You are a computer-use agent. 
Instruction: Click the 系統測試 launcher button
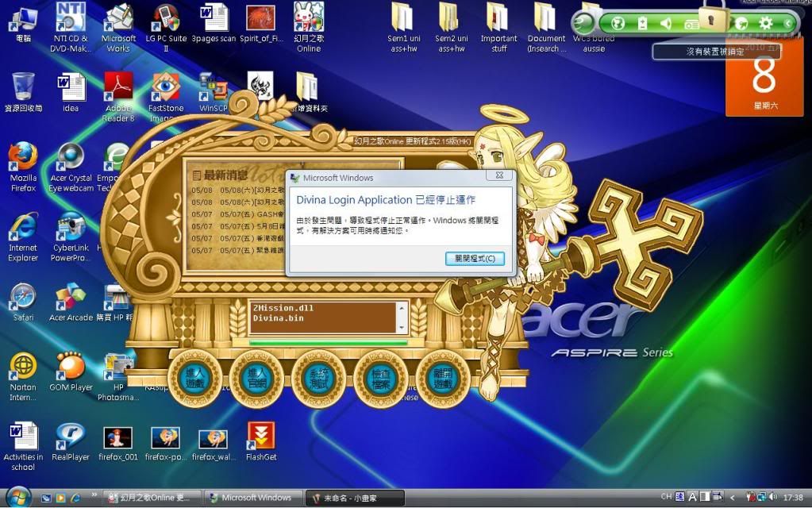click(x=319, y=379)
